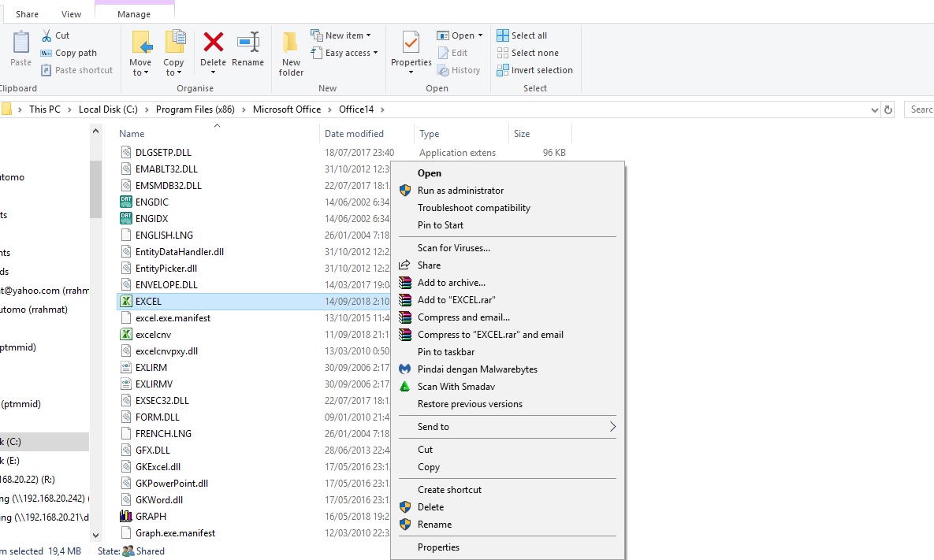Click the excelcnv file icon
The width and height of the screenshot is (934, 560).
click(125, 335)
